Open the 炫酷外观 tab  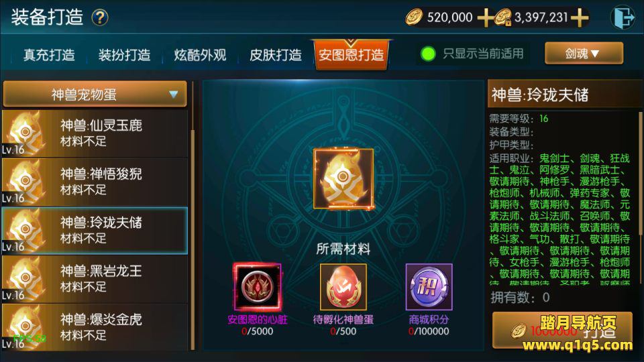(200, 54)
